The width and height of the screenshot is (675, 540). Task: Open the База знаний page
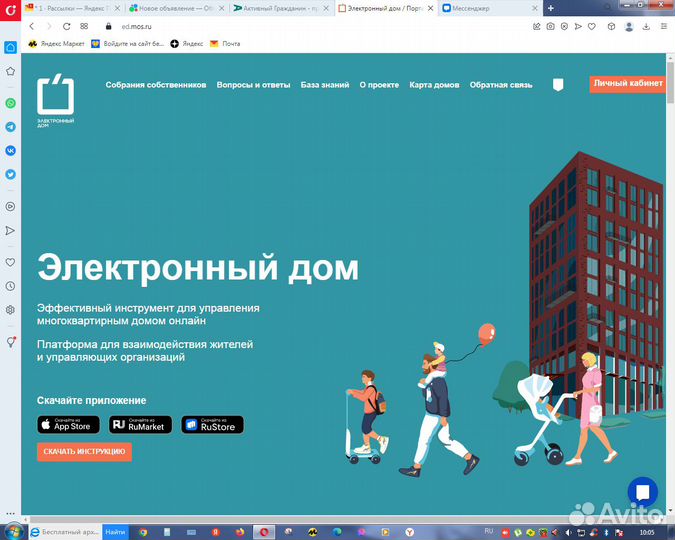(325, 85)
